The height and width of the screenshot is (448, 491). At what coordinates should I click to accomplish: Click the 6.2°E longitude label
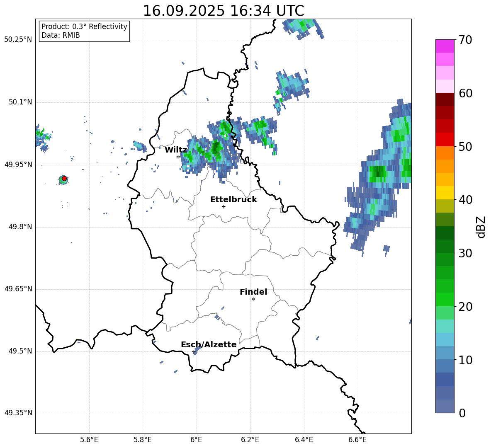click(250, 440)
